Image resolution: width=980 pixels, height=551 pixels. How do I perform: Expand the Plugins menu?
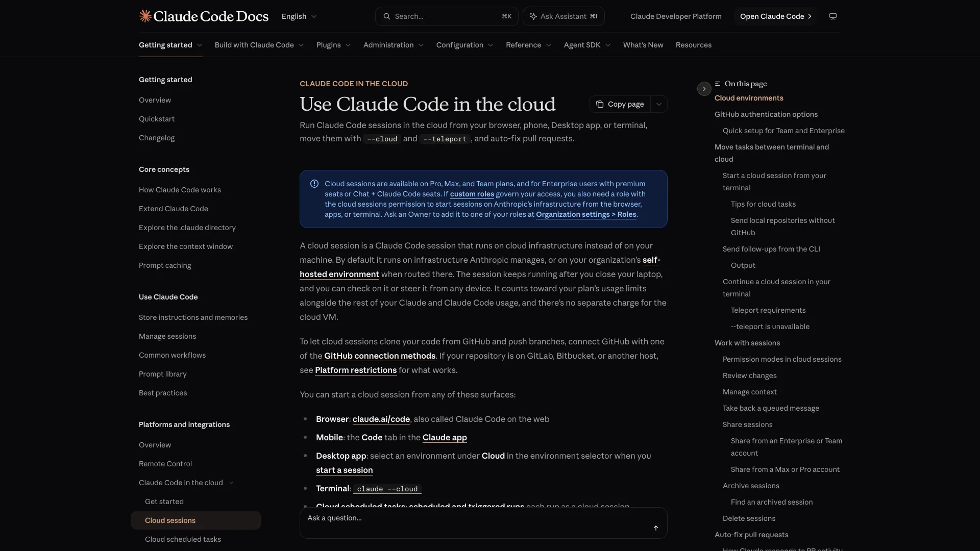coord(334,45)
